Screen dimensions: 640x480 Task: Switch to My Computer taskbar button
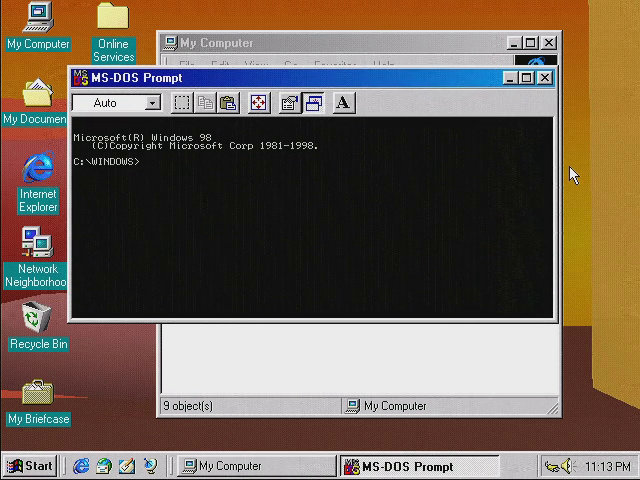coord(257,466)
